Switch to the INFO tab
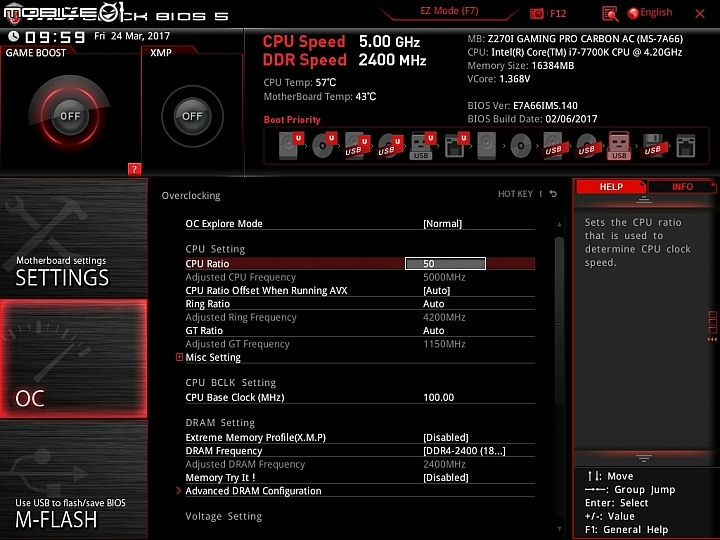 (x=682, y=186)
